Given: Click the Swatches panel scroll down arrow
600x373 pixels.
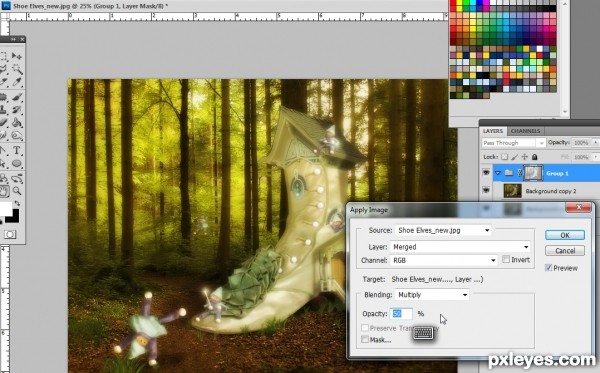Looking at the screenshot, I should [x=565, y=112].
